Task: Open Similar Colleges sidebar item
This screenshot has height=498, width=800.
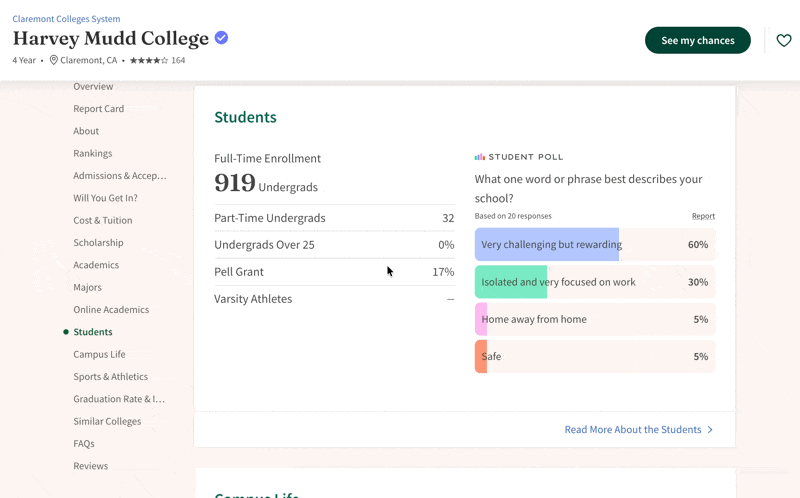Action: tap(107, 421)
